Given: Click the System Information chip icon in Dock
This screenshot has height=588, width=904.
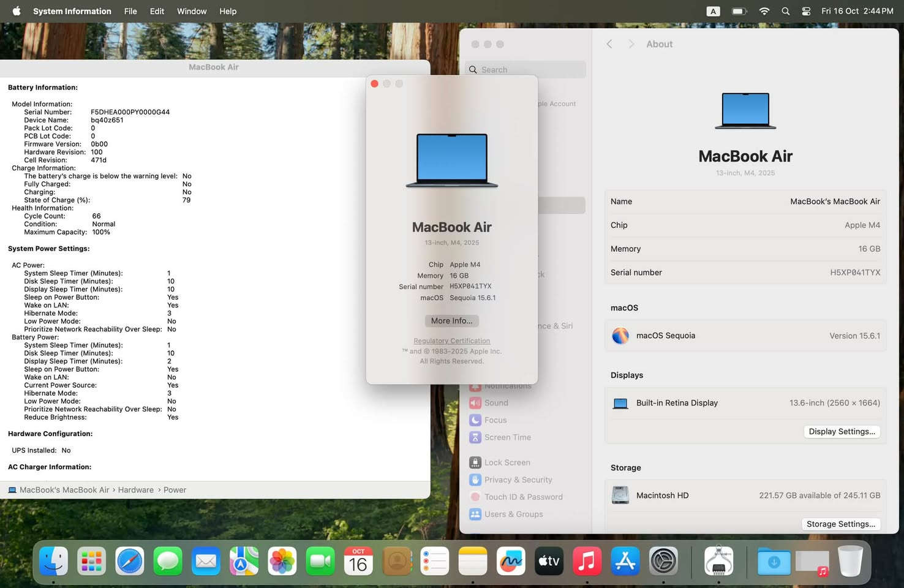Looking at the screenshot, I should coord(719,561).
